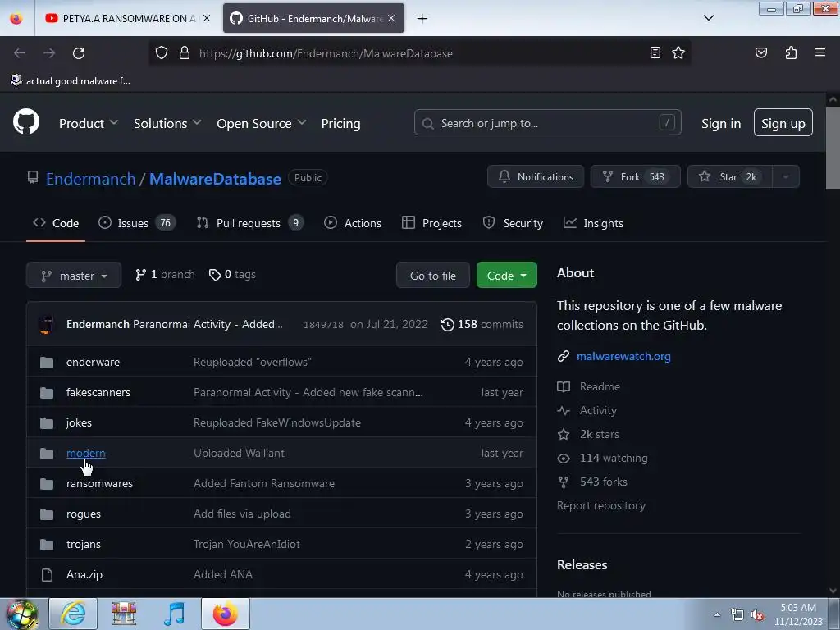The height and width of the screenshot is (630, 840).
Task: Click the page vertical scrollbar thumb
Action: (833, 148)
